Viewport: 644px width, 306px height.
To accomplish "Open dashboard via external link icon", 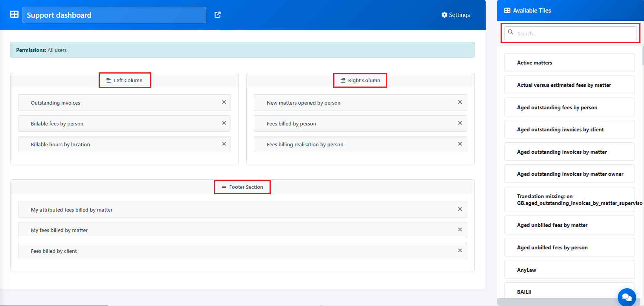I will 218,15.
